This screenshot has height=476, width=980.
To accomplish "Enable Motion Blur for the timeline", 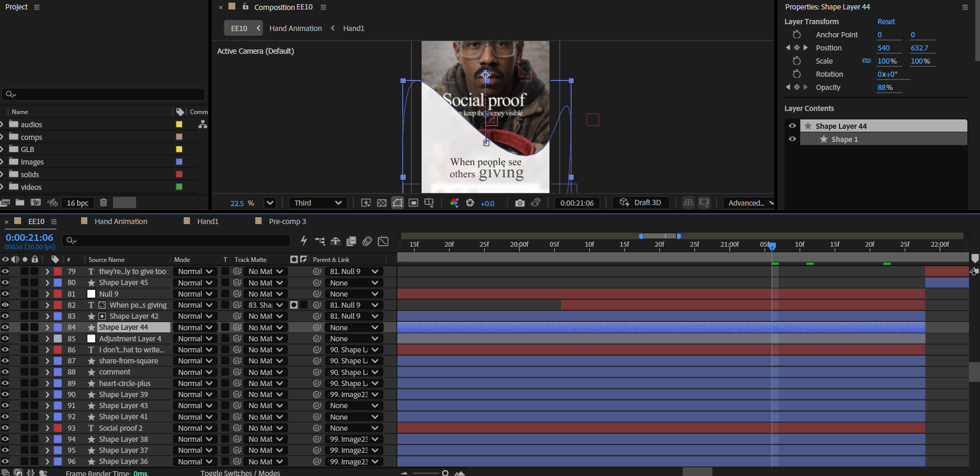I will [367, 241].
